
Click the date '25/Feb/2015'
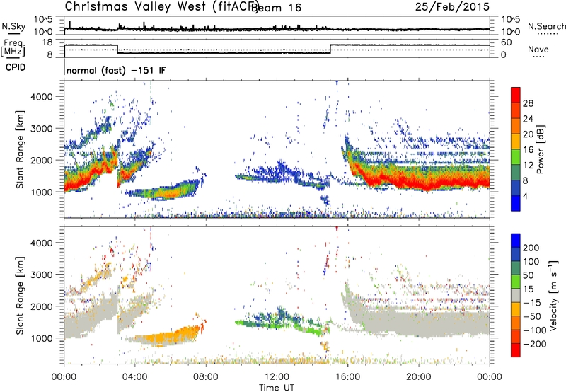coord(452,6)
